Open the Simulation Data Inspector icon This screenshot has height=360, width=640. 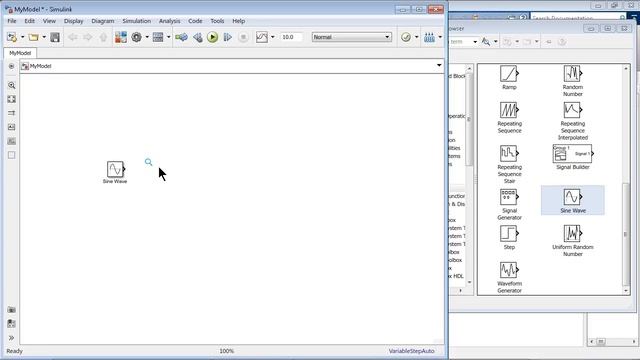[x=262, y=37]
